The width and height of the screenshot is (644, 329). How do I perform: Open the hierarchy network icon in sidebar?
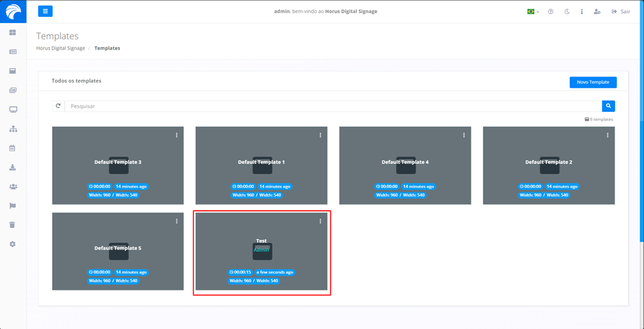pyautogui.click(x=12, y=129)
